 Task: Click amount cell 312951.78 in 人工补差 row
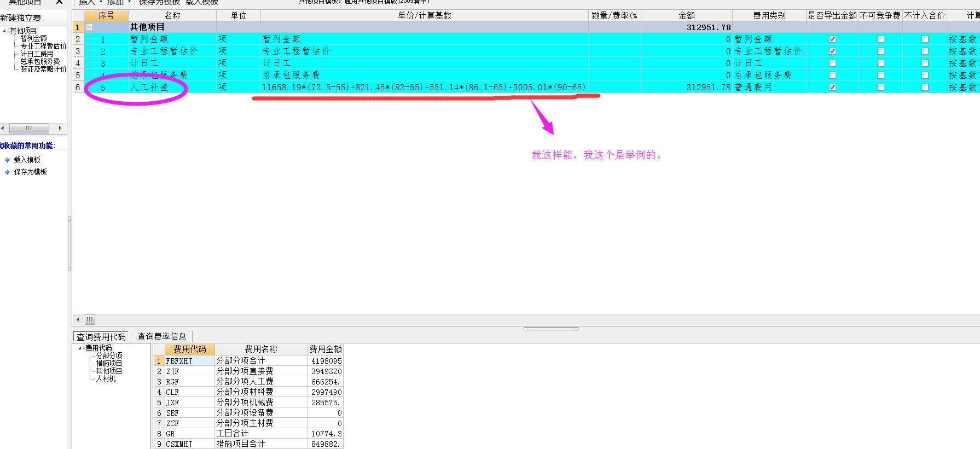click(x=687, y=87)
